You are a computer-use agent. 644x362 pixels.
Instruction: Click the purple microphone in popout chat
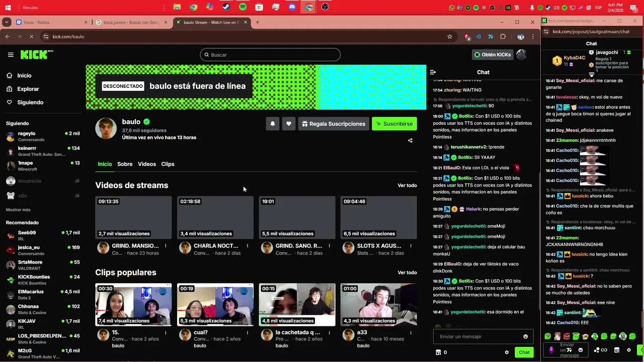click(x=551, y=350)
